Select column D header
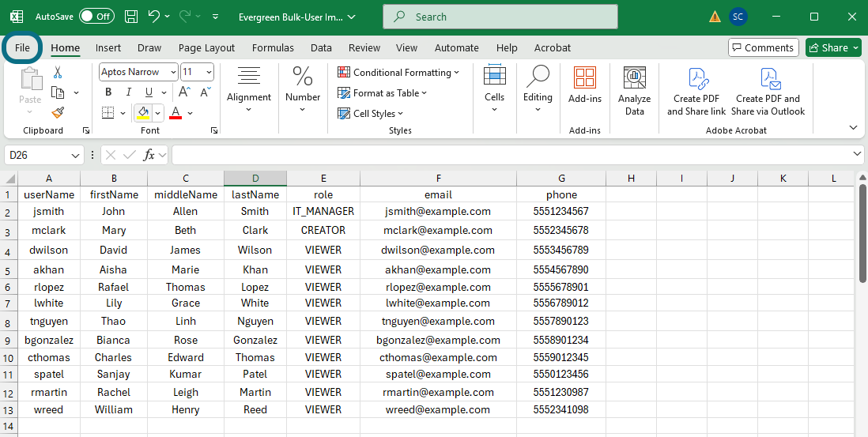Image resolution: width=868 pixels, height=437 pixels. point(255,178)
